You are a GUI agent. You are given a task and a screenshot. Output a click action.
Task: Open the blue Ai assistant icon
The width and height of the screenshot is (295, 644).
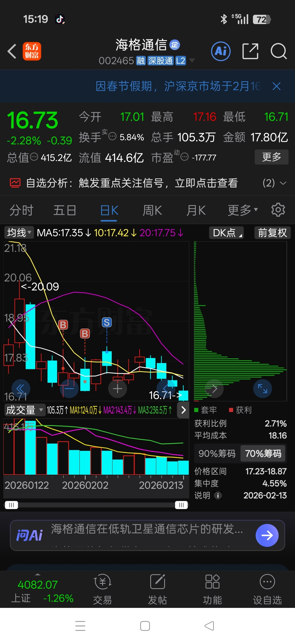click(x=221, y=51)
